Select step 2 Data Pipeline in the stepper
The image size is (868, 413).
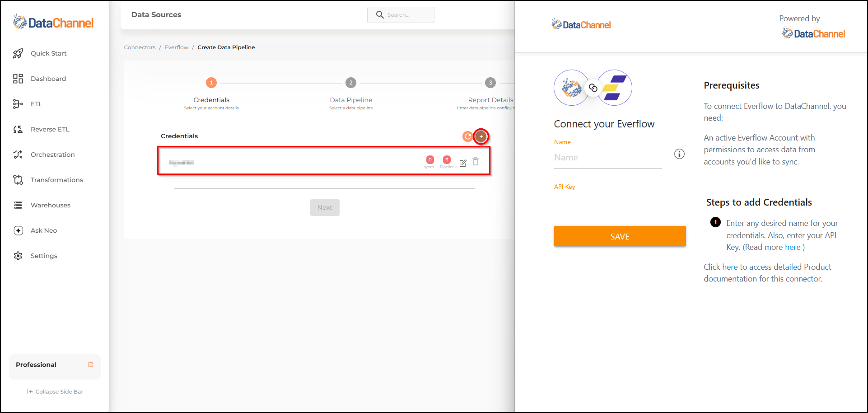[351, 83]
